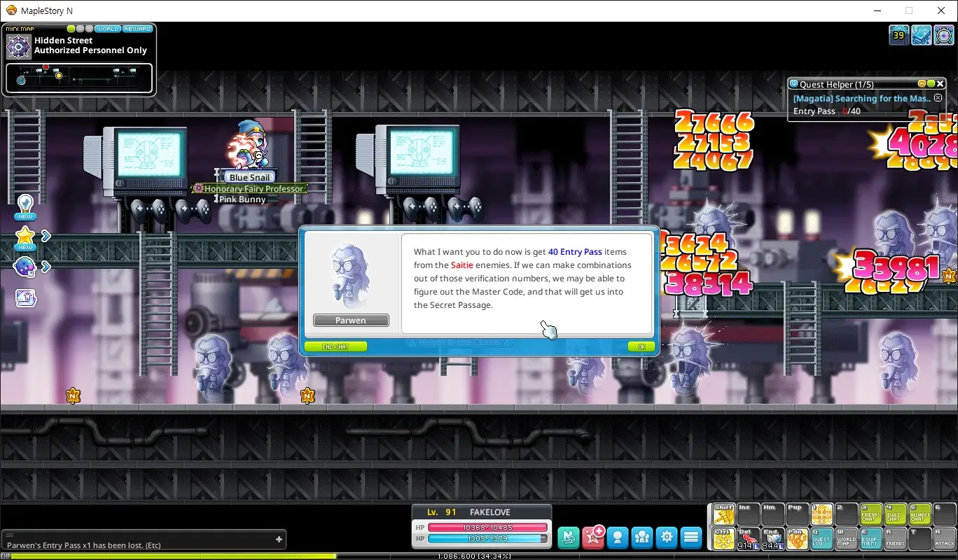Click the Guild Chat quickslot 4
Screen dimensions: 958x560
point(896,514)
